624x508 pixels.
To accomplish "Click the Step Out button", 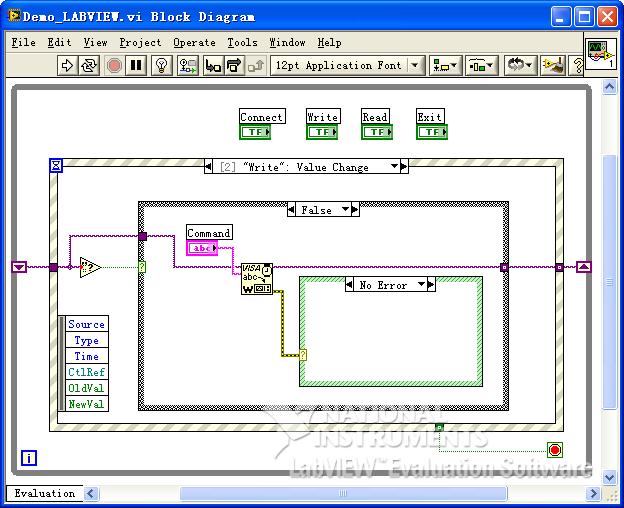I will point(256,65).
